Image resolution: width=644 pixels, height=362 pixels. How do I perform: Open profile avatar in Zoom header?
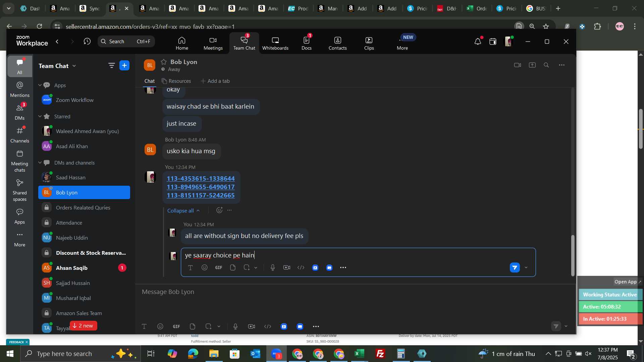508,42
